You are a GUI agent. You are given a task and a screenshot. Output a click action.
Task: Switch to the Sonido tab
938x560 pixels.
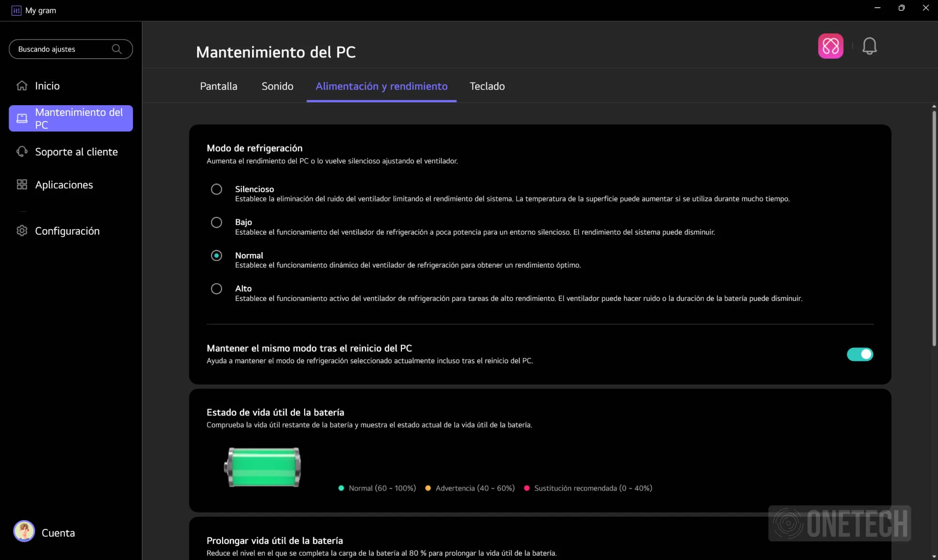[277, 86]
